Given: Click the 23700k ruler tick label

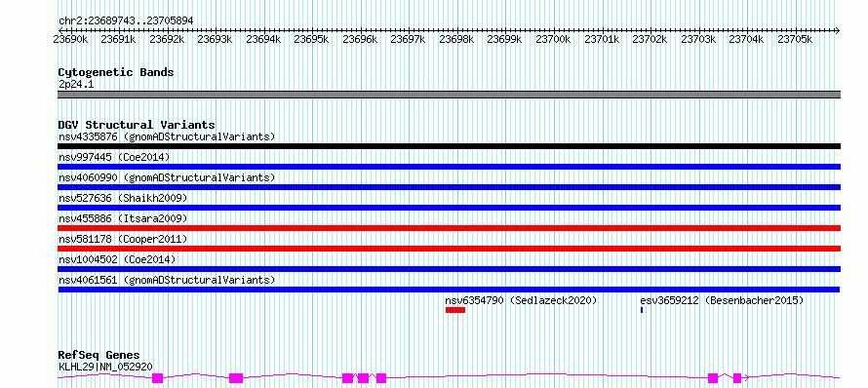Looking at the screenshot, I should coord(554,39).
